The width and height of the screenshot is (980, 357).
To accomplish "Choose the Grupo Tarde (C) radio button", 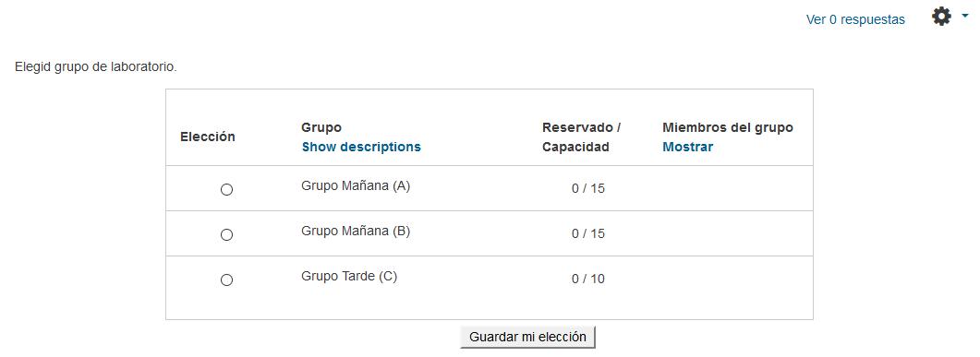I will point(227,280).
